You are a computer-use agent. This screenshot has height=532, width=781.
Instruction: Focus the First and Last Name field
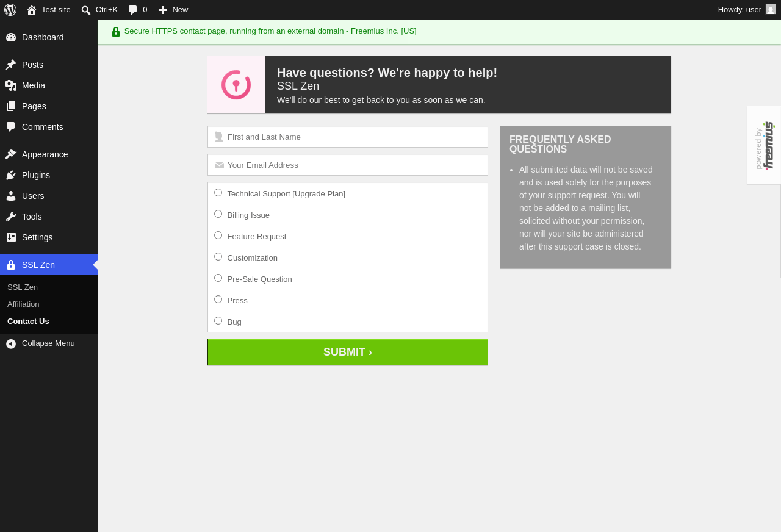click(348, 137)
